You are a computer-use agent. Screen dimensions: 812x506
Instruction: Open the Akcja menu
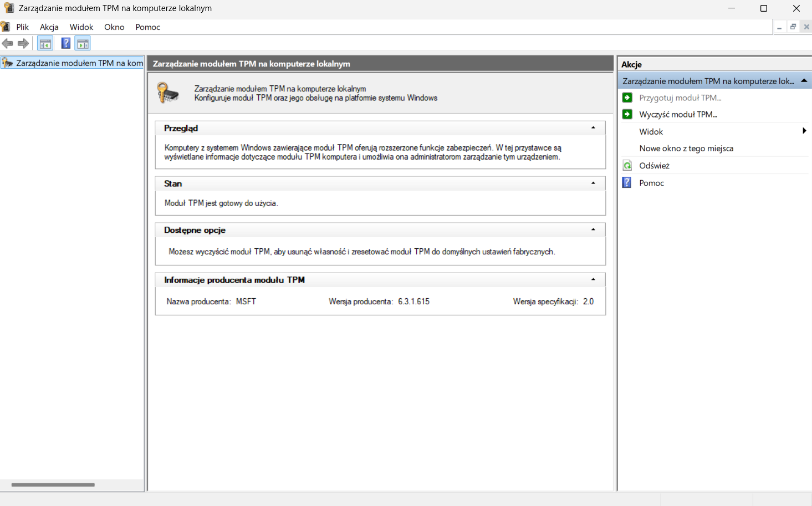tap(49, 27)
